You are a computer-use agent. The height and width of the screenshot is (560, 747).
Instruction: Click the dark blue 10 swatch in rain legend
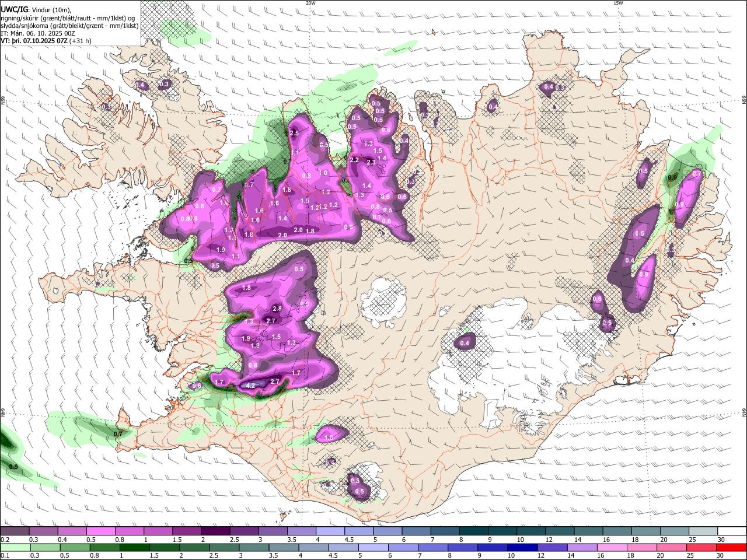[x=523, y=547]
